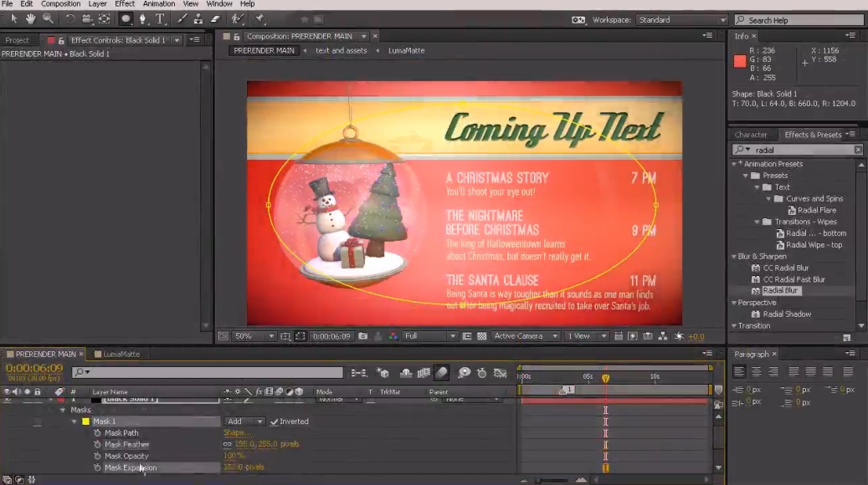This screenshot has height=485, width=868.
Task: Toggle Hide Shy Layers switch in timeline
Action: (406, 373)
